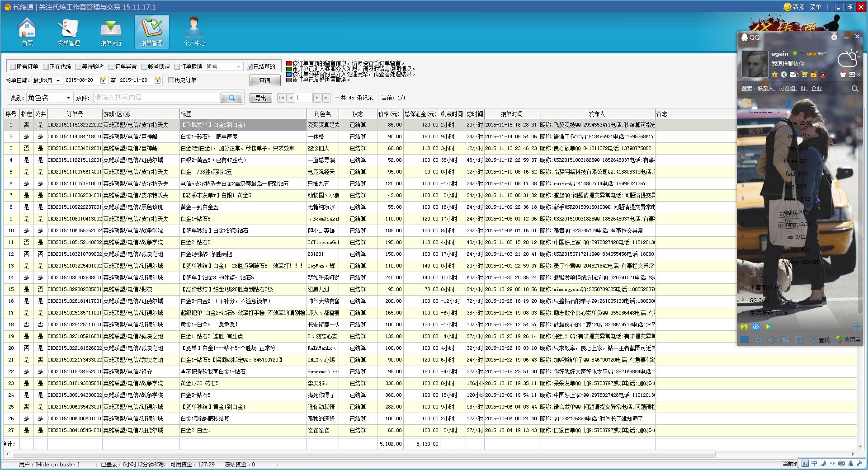This screenshot has width=868, height=470.
Task: Sort by the 价格(元) column header
Action: (x=389, y=114)
